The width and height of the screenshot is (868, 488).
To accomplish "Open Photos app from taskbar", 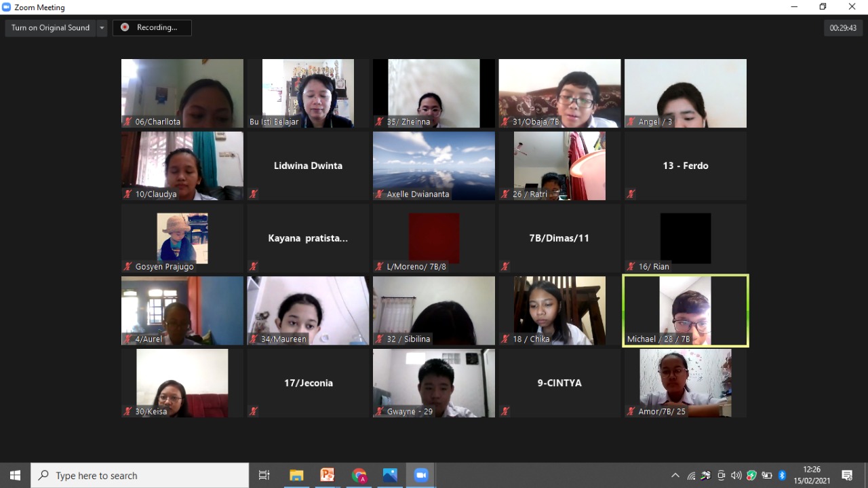I will [x=390, y=475].
